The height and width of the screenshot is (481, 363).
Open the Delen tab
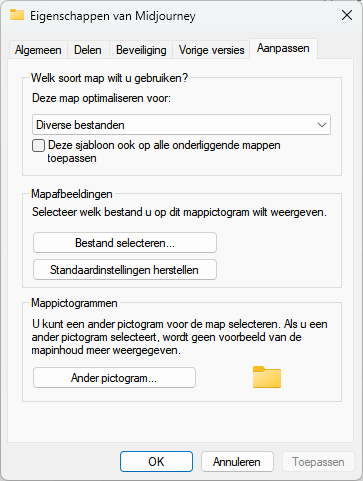(88, 50)
